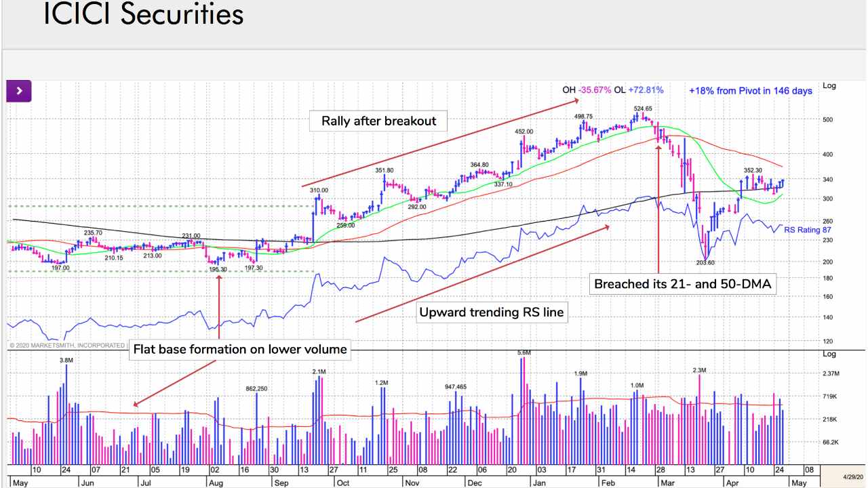Click the 1.2M volume label
This screenshot has width=868, height=488.
click(x=381, y=383)
